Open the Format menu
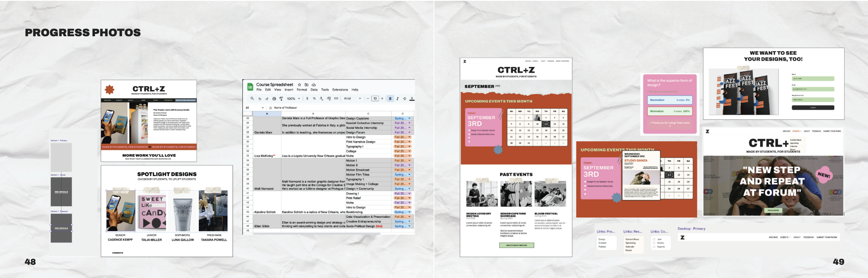 coord(302,90)
